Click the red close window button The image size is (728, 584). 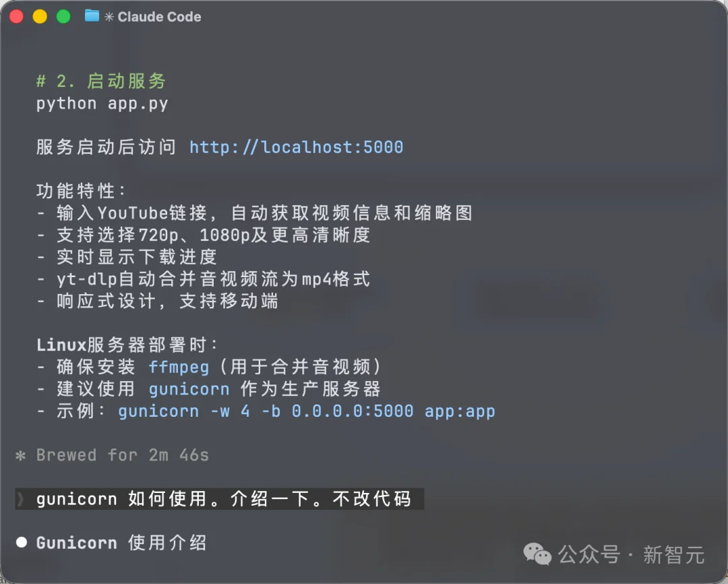(x=16, y=17)
